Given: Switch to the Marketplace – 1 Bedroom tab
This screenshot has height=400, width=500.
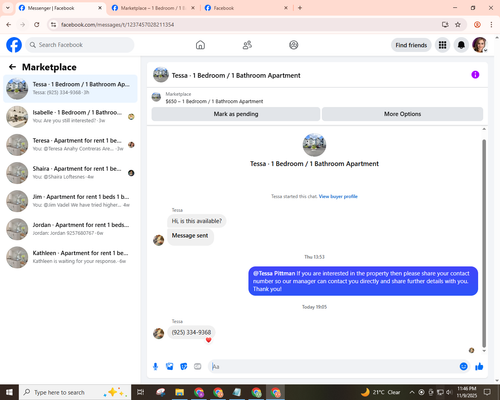Looking at the screenshot, I should (153, 8).
